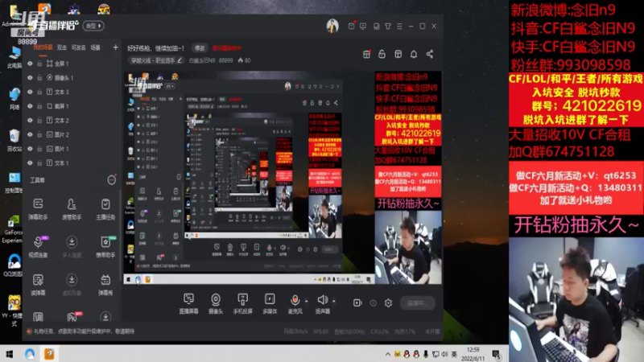This screenshot has width=644, height=362.
Task: Add a 手机投屏 phone cast source
Action: 243,304
